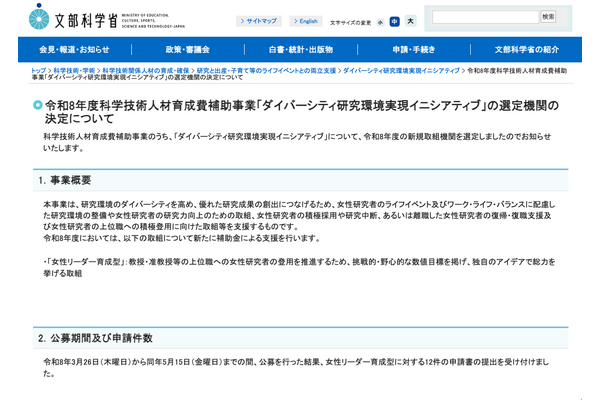
Task: Click the 文部科学省 logo
Action: click(x=107, y=18)
